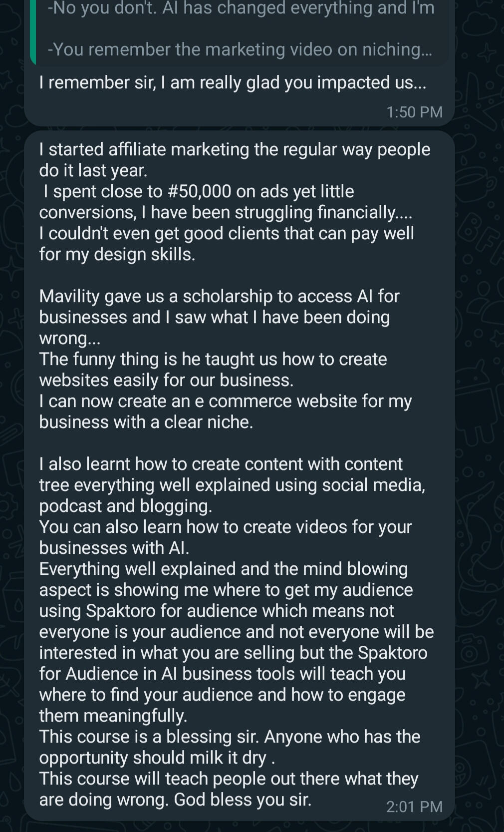Viewport: 504px width, 832px height.
Task: Tap the quoted reply "No you don't" line
Action: click(241, 8)
